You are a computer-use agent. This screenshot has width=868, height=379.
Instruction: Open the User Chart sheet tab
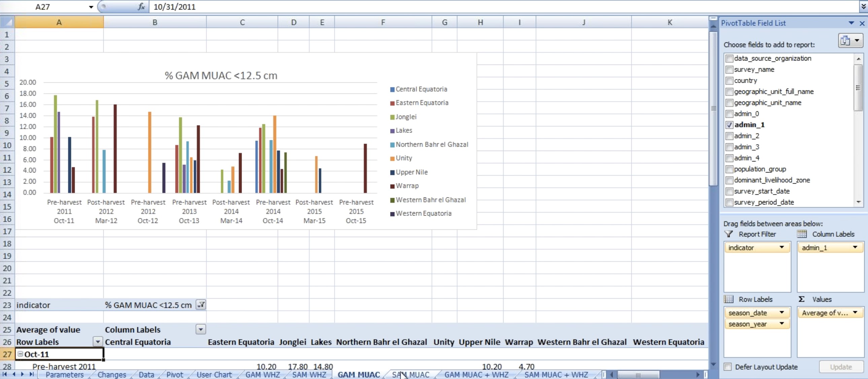[x=214, y=375]
